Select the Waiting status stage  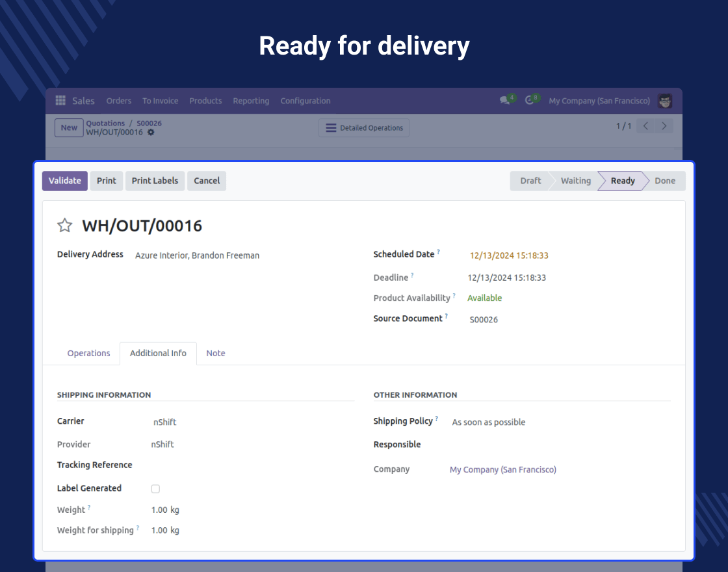[x=576, y=181]
